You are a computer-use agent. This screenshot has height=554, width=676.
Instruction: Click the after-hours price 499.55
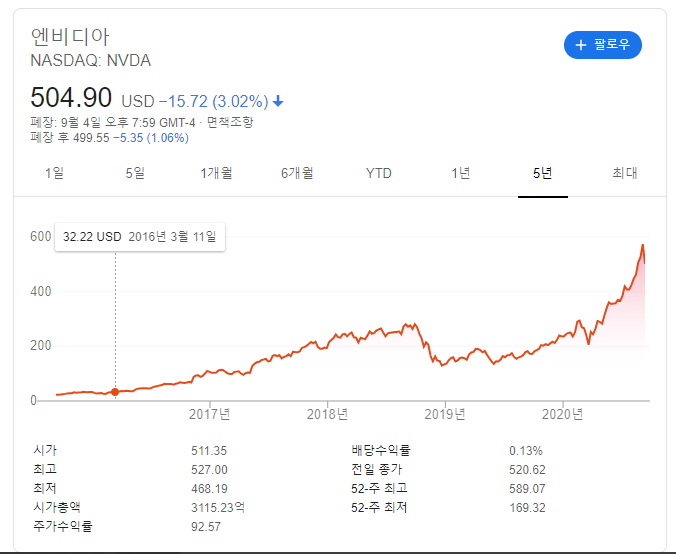pyautogui.click(x=91, y=138)
